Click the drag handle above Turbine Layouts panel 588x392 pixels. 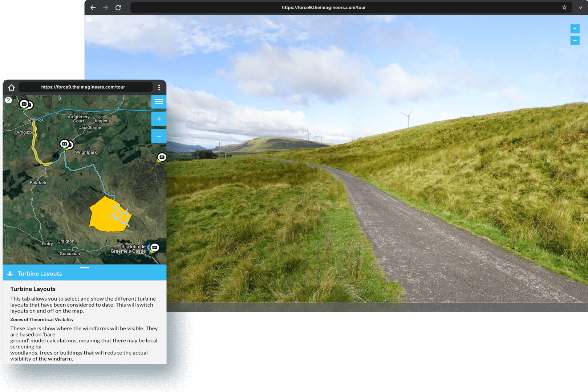pyautogui.click(x=85, y=268)
